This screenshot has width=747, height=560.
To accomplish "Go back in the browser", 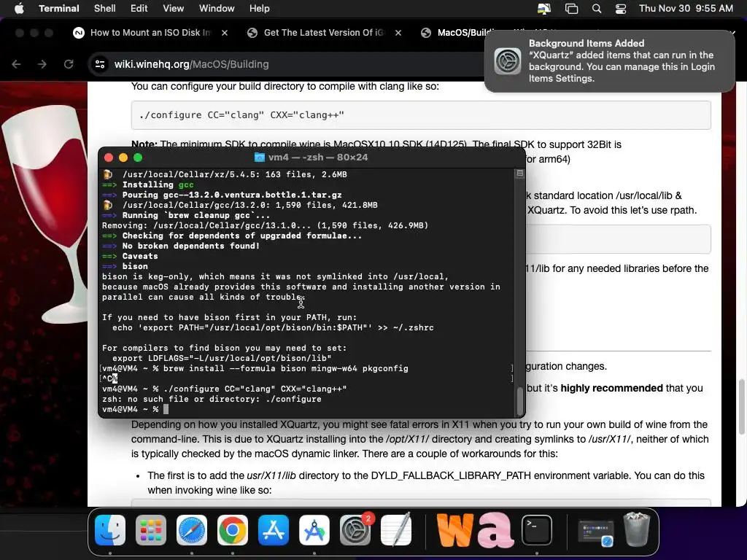I will (16, 64).
